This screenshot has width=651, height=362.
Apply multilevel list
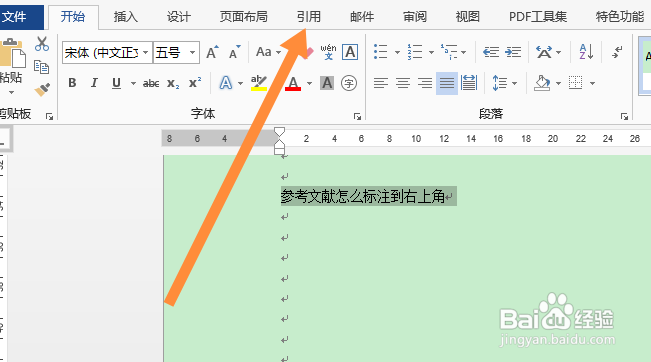(449, 52)
